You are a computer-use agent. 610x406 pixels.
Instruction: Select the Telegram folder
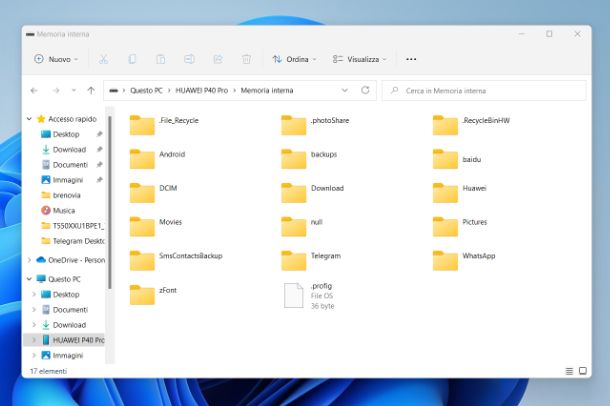pos(311,260)
